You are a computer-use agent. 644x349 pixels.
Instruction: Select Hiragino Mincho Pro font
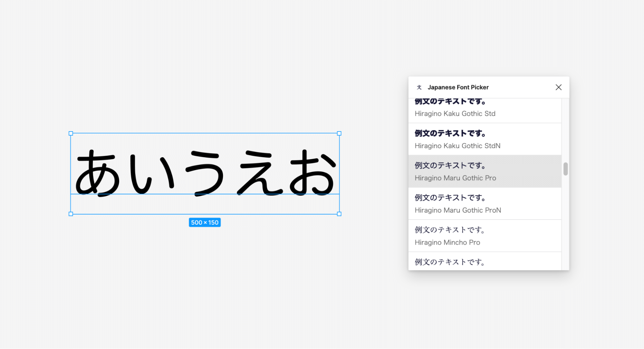tap(485, 236)
